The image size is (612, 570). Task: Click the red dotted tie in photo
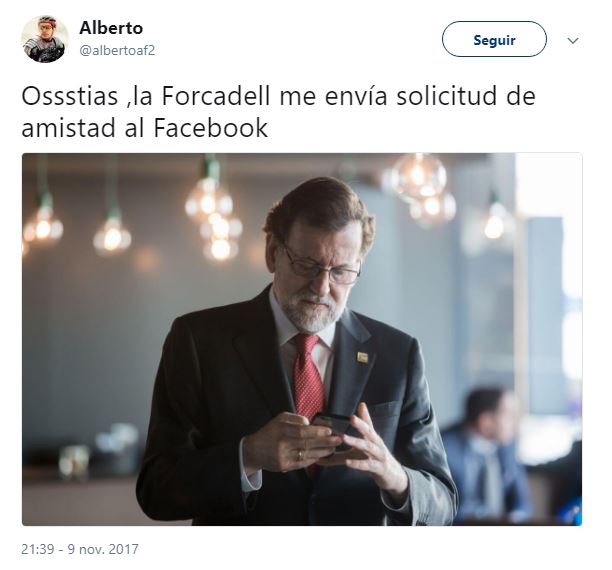pos(308,375)
